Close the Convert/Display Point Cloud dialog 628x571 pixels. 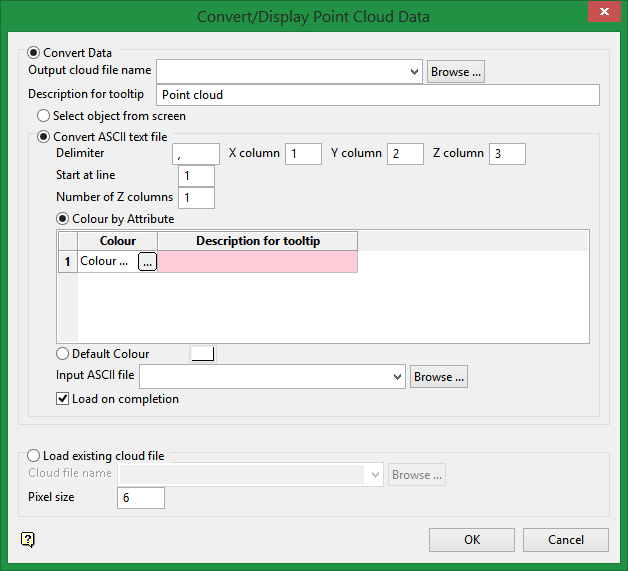pos(604,12)
